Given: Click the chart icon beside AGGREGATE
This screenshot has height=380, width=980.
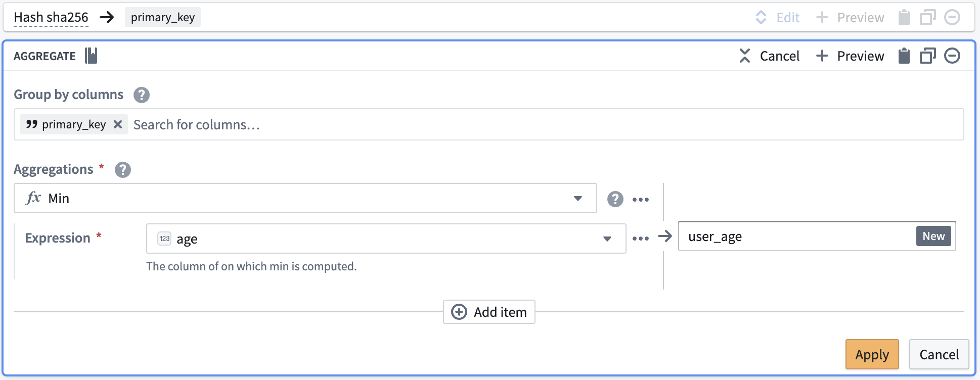Looking at the screenshot, I should tap(91, 56).
